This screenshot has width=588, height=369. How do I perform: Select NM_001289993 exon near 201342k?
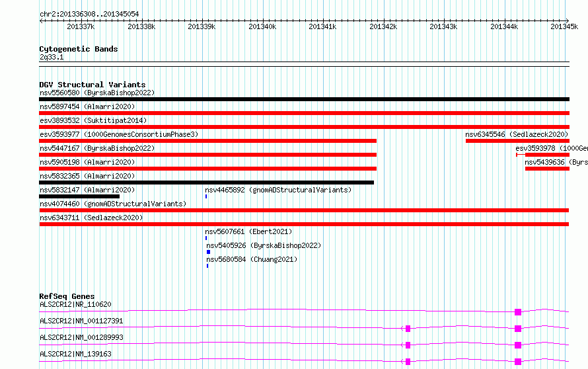pos(408,345)
